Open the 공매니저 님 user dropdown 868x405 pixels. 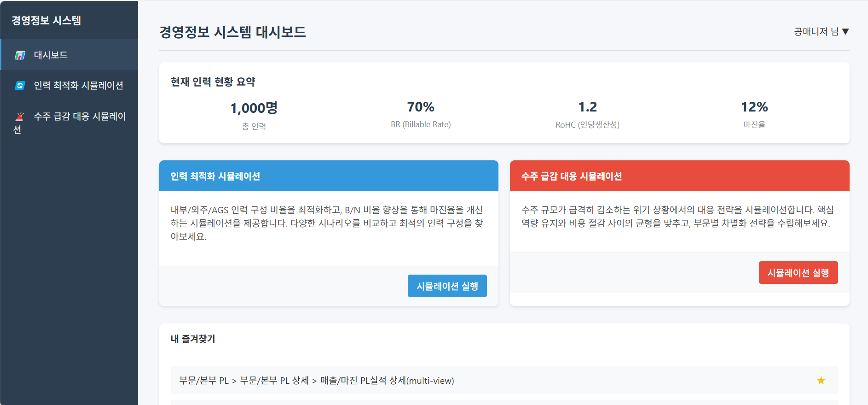[822, 31]
